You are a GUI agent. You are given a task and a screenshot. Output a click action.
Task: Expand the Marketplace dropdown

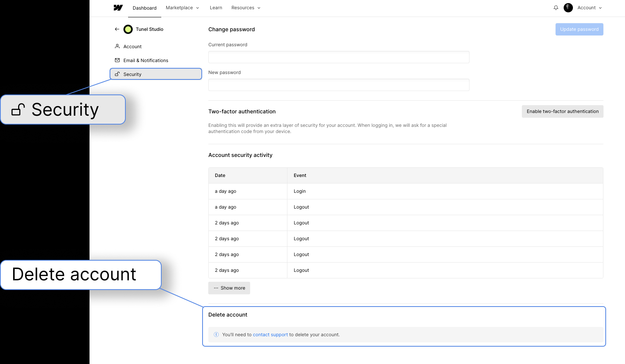[182, 8]
